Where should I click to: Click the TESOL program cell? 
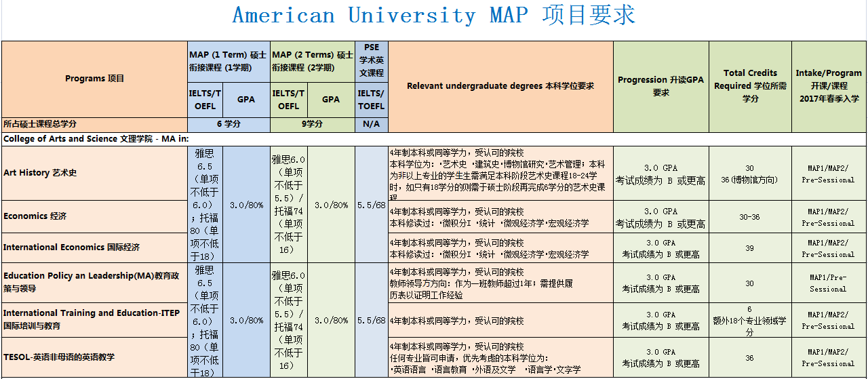pos(95,357)
